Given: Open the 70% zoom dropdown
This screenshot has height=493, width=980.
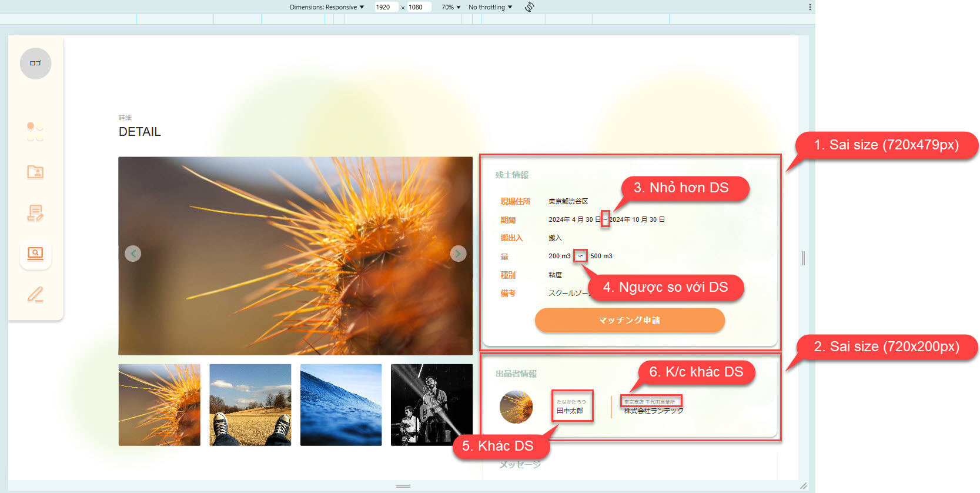Looking at the screenshot, I should pos(451,7).
